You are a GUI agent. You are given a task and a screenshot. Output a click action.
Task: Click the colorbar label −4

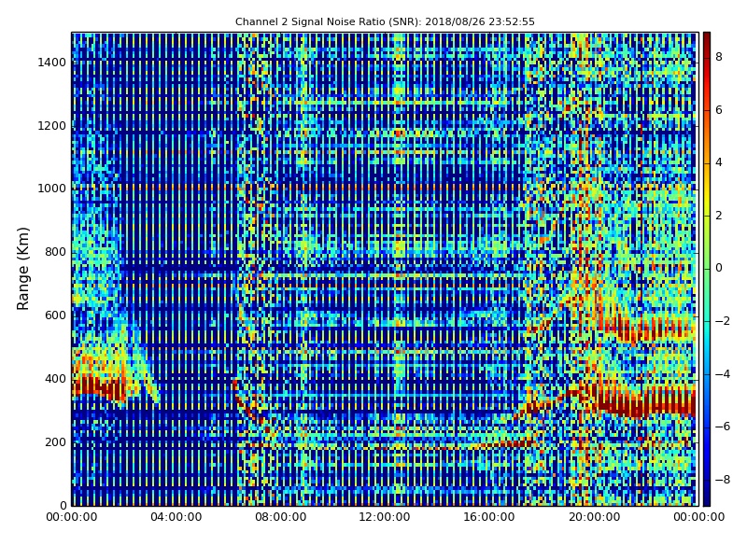click(x=723, y=374)
